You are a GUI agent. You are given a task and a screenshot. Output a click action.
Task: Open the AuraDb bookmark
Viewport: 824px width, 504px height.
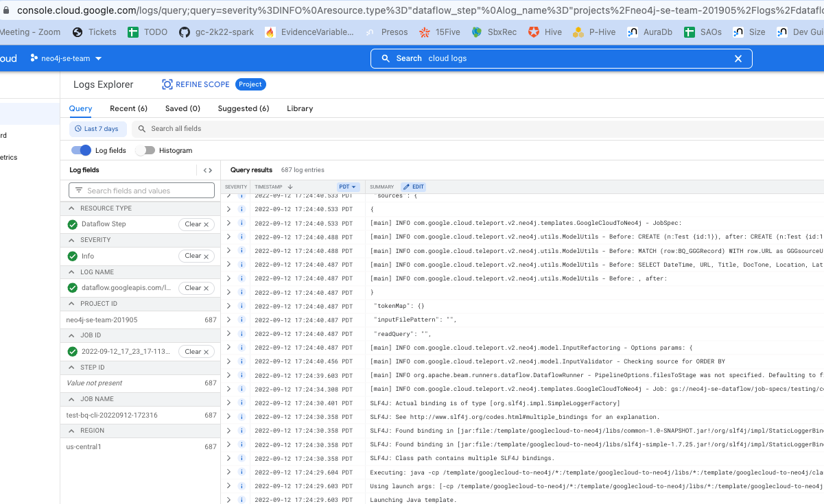pyautogui.click(x=650, y=32)
